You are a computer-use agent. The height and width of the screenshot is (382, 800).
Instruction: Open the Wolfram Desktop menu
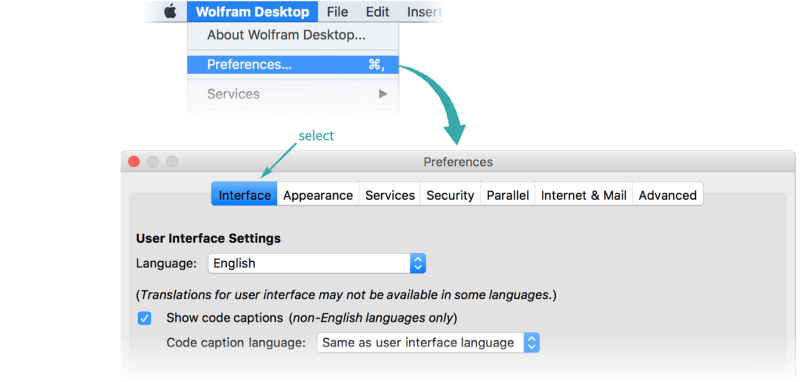(252, 12)
